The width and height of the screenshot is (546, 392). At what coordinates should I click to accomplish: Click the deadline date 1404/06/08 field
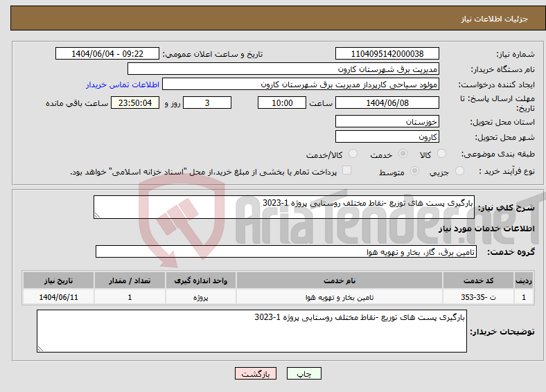tap(387, 103)
